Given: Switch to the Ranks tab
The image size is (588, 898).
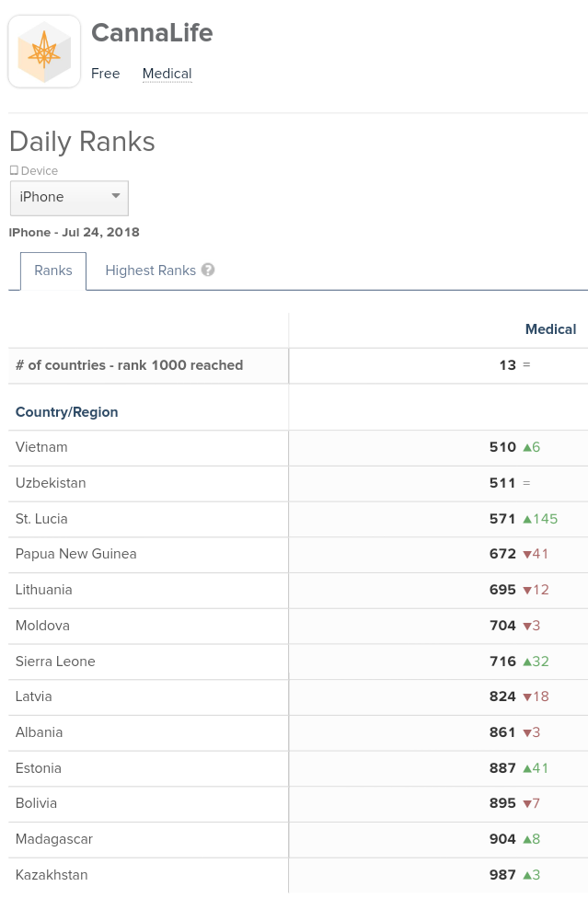Looking at the screenshot, I should [x=53, y=271].
